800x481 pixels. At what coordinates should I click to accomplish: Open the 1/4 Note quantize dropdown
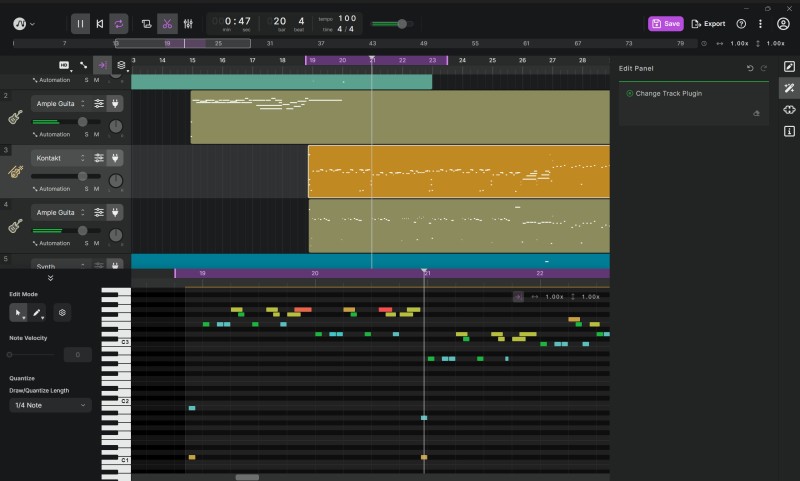[50, 405]
